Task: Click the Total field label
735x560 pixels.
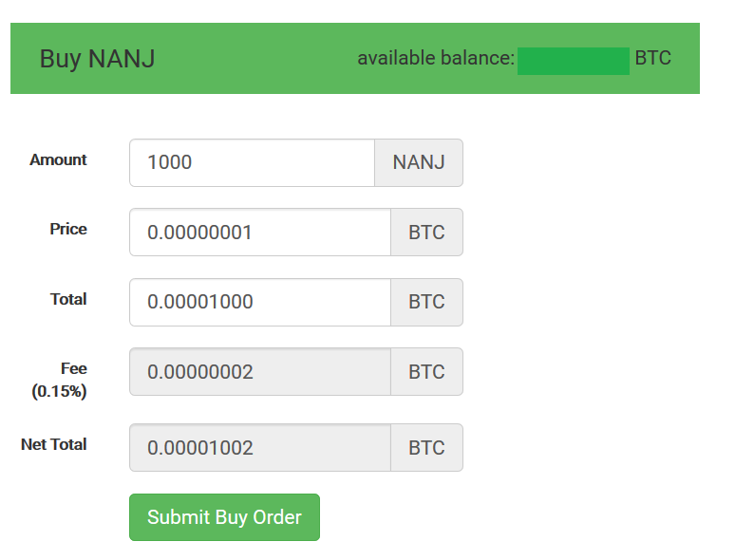Action: coord(68,299)
